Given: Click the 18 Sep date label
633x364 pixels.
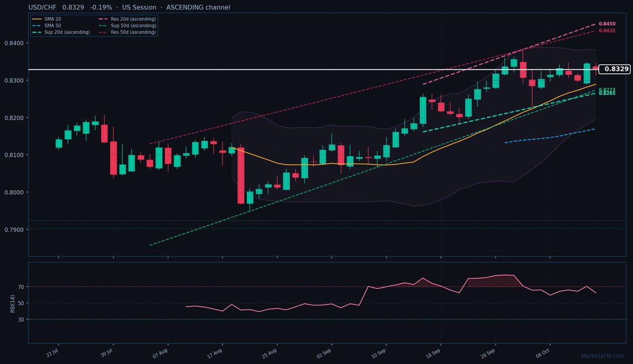Looking at the screenshot, I should [434, 352].
